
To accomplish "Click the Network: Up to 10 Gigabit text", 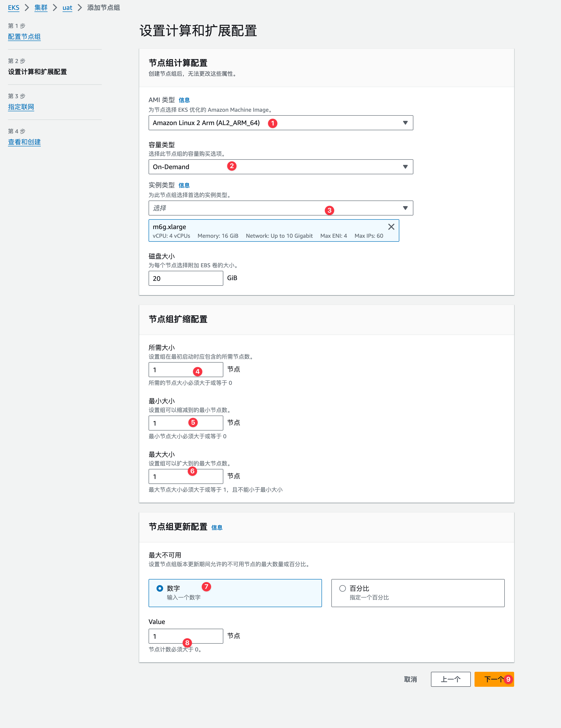I will [x=279, y=236].
